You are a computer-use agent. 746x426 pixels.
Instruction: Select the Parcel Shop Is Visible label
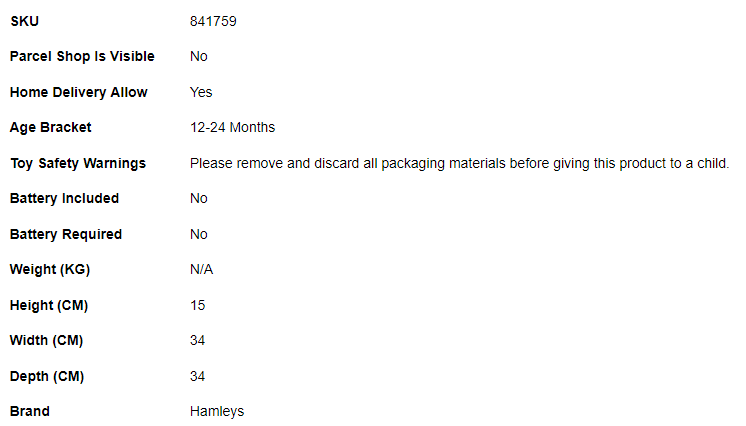(x=82, y=56)
